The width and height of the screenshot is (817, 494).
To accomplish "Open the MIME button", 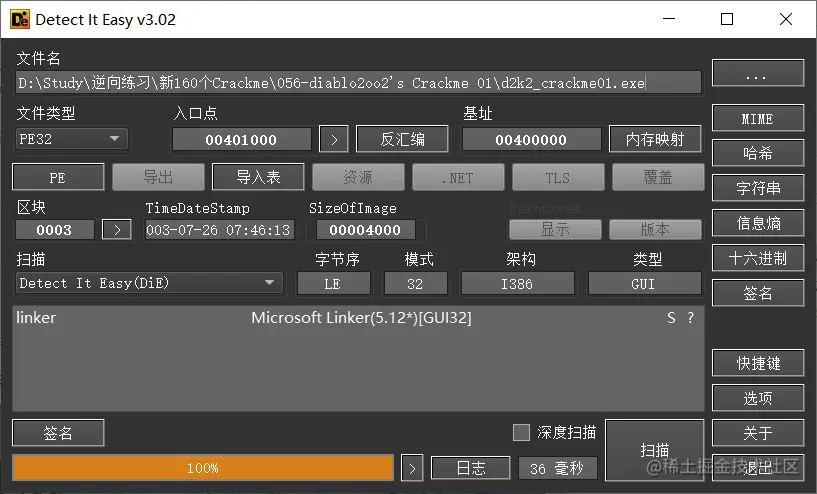I will (758, 118).
